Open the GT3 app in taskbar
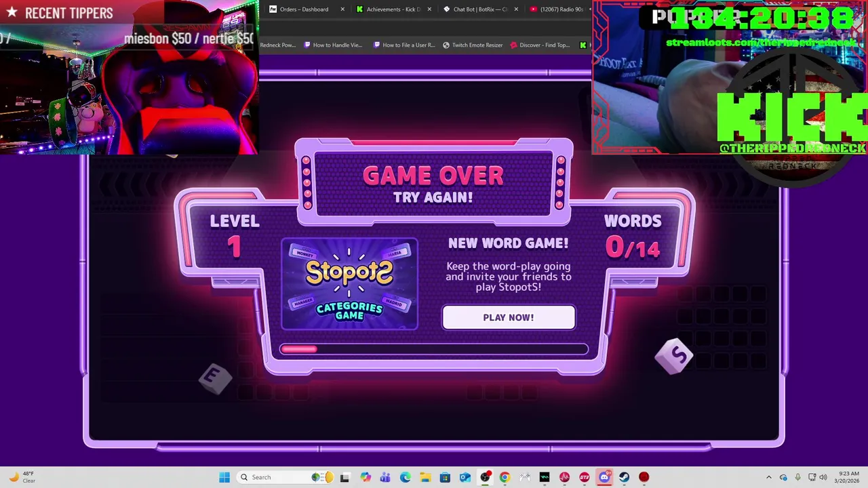Screen dimensions: 868x488 [x=585, y=477]
